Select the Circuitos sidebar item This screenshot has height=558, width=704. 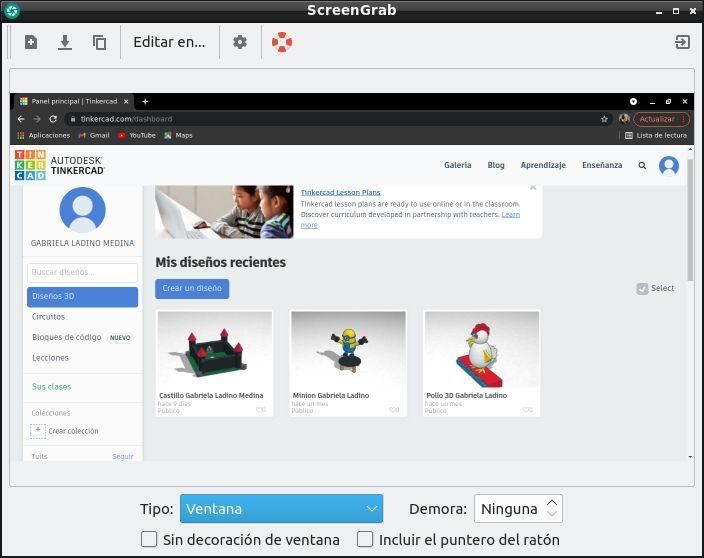(x=48, y=317)
